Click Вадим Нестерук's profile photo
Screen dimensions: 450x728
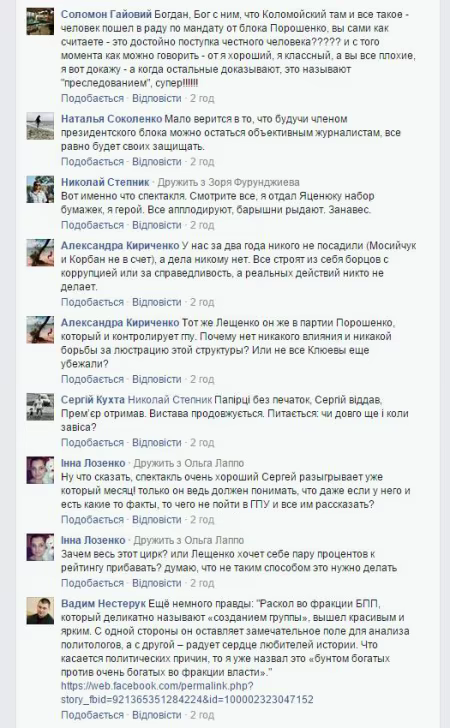(40, 611)
